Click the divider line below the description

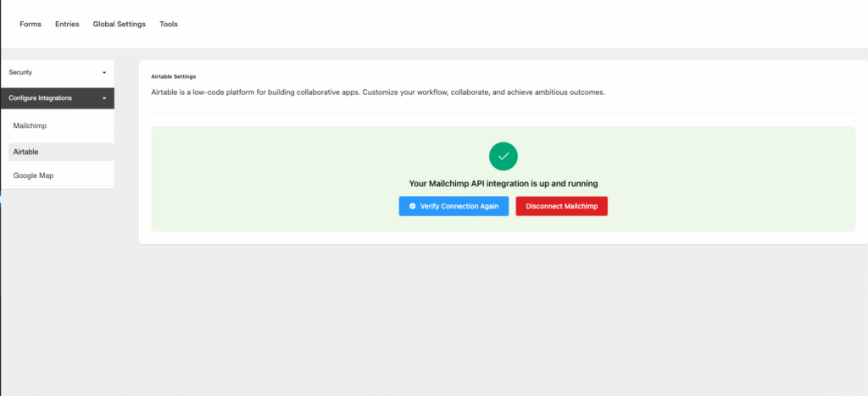point(503,113)
